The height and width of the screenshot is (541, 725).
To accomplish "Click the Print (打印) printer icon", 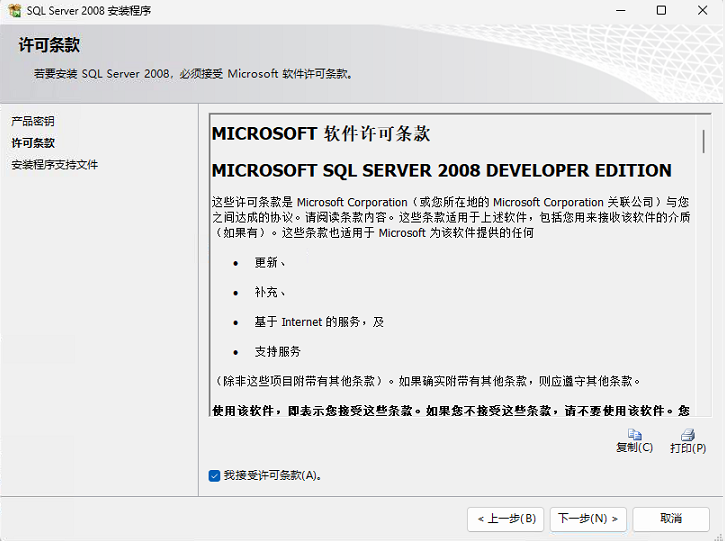I will [688, 434].
